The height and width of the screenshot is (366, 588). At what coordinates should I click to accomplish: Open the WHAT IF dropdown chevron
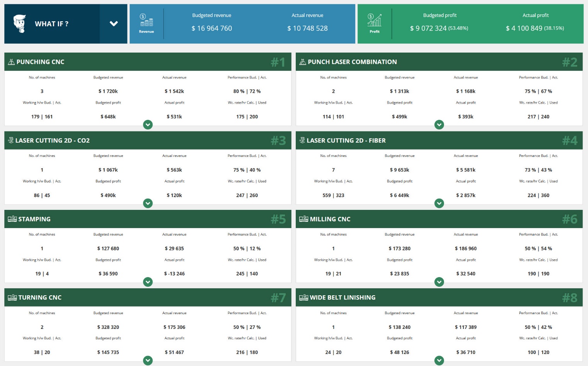[x=114, y=24]
